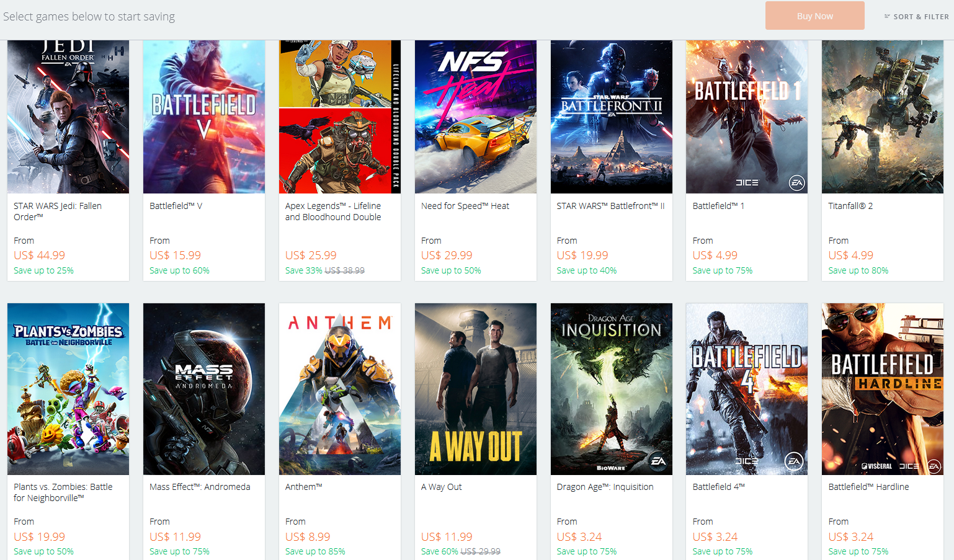
Task: Click the sort filter icon beside SORT & FILTER
Action: (x=887, y=17)
